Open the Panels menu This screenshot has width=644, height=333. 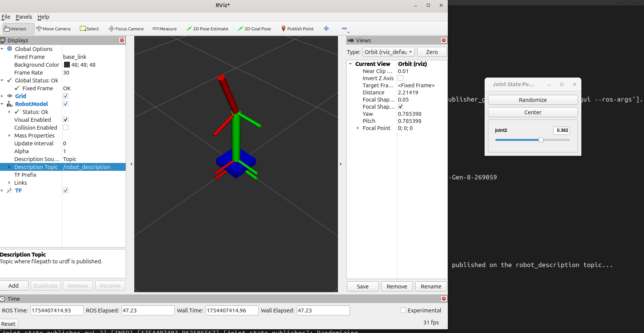point(24,17)
